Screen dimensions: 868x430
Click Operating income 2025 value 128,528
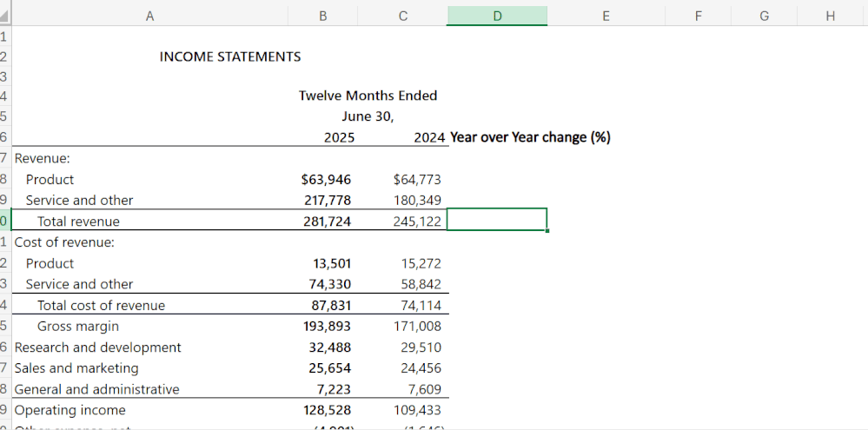coord(326,410)
